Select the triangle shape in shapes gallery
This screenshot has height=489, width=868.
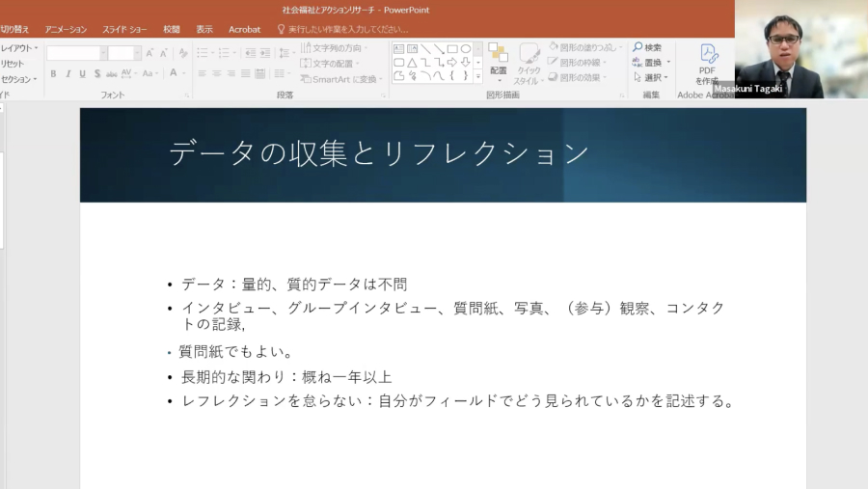tap(412, 62)
